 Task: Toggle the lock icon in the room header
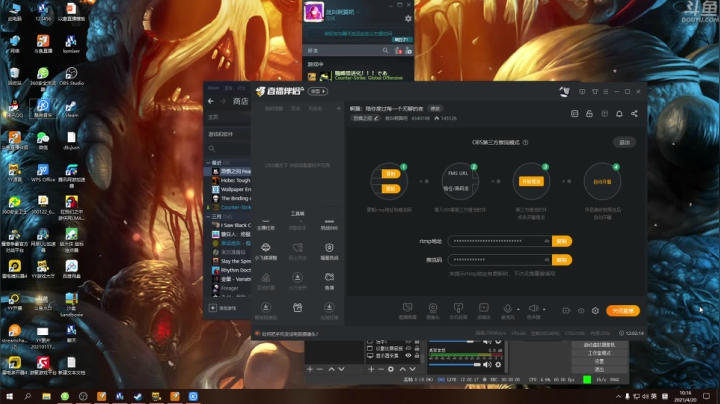(589, 114)
